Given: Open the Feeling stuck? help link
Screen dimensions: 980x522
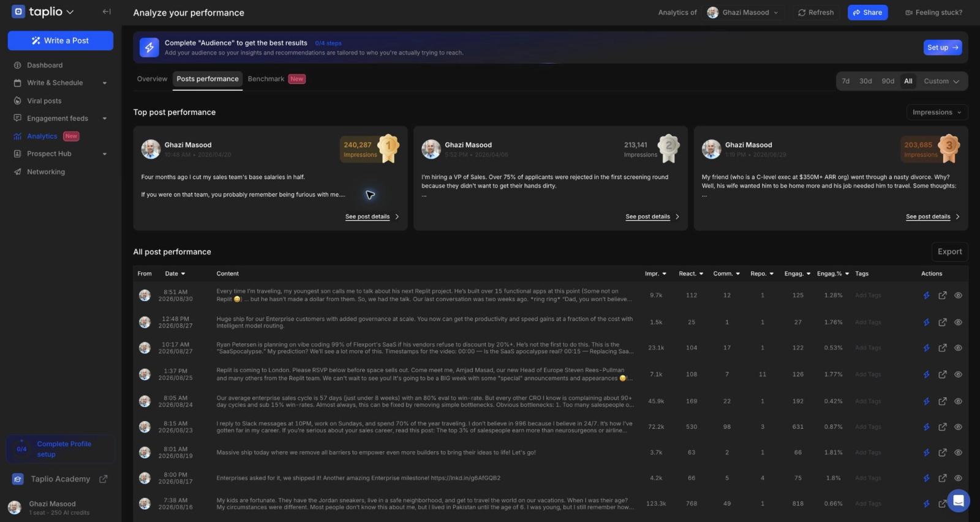Looking at the screenshot, I should pyautogui.click(x=933, y=12).
